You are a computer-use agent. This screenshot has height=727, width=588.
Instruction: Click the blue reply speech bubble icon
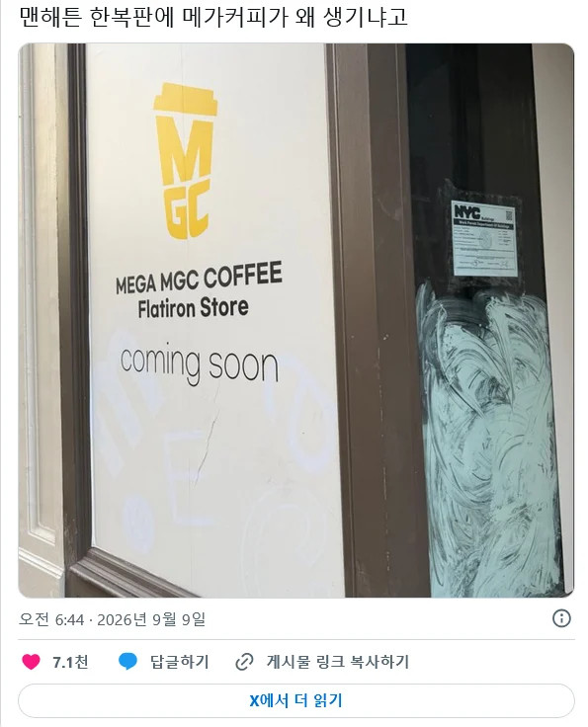coord(127,661)
